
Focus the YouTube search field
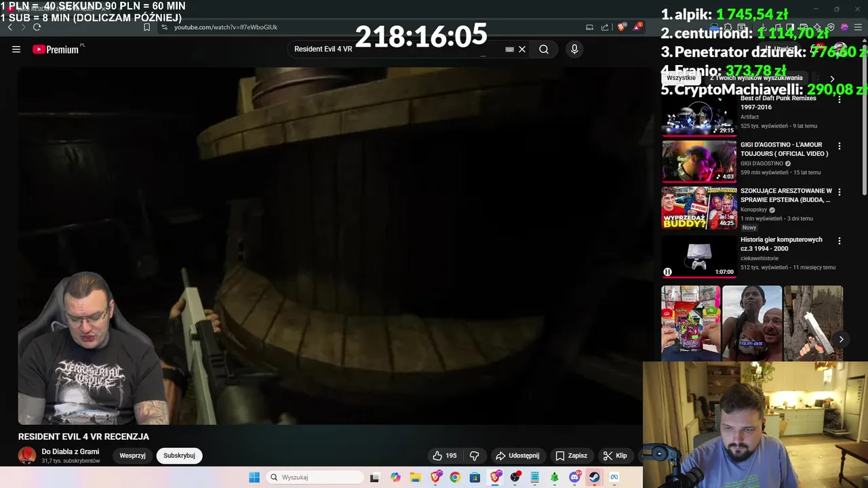point(397,49)
